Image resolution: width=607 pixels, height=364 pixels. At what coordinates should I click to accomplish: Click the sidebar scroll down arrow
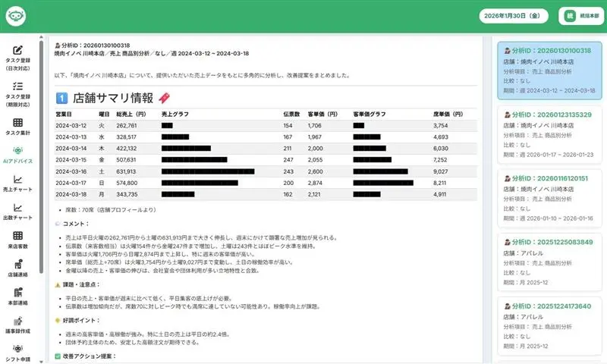tap(41, 362)
